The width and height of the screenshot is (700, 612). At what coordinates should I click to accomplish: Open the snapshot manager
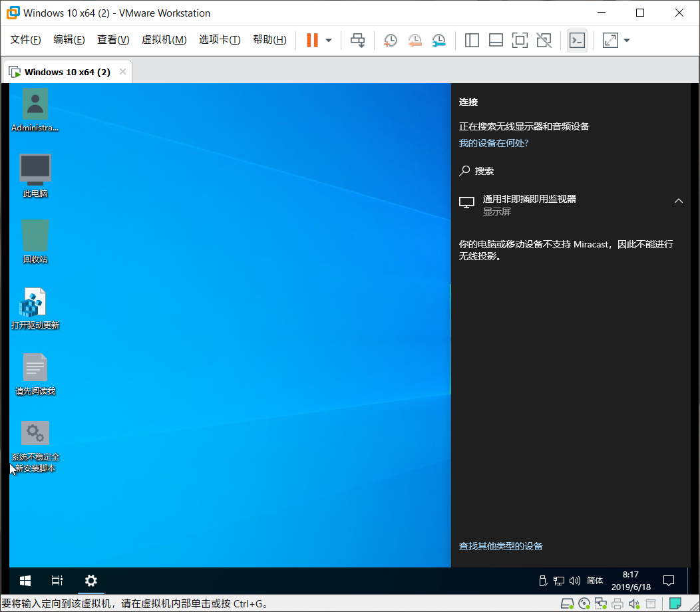(439, 40)
